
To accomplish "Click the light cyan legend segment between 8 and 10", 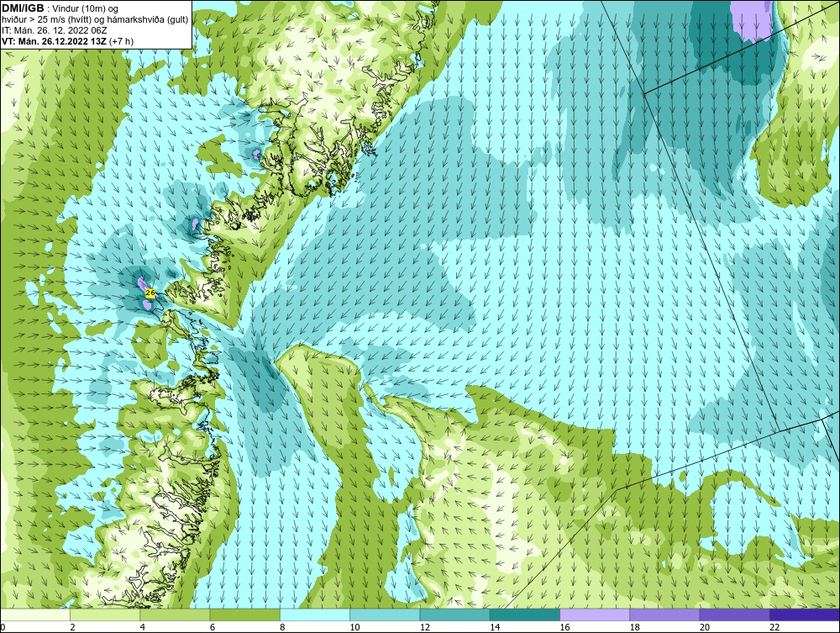I will tap(315, 615).
